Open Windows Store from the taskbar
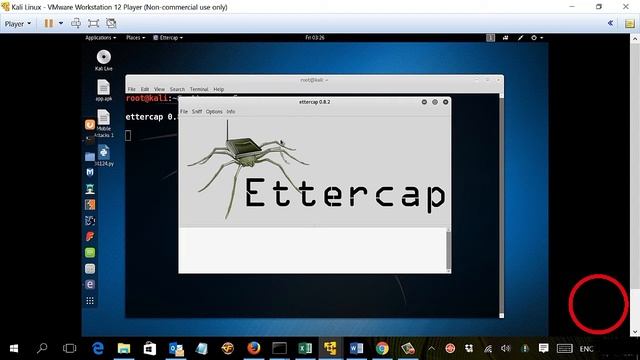The width and height of the screenshot is (640, 360). coord(150,349)
